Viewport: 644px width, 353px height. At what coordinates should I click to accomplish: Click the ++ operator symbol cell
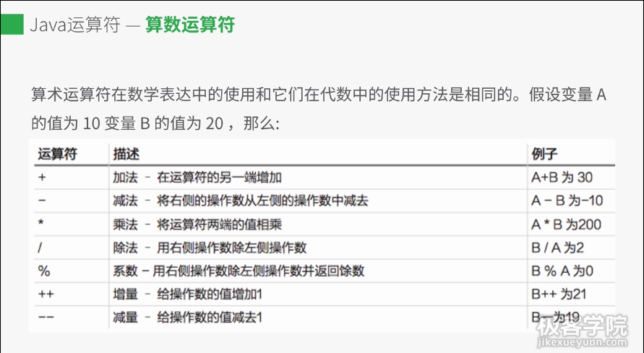[x=45, y=294]
